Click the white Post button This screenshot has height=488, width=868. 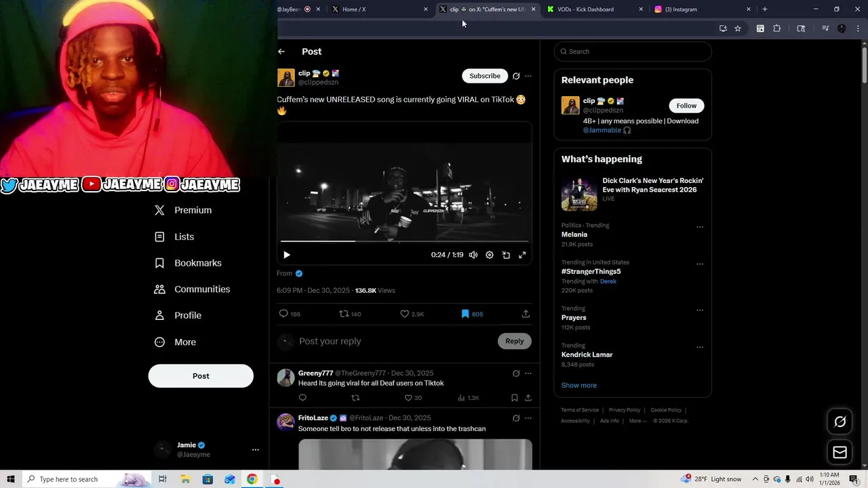tap(201, 376)
